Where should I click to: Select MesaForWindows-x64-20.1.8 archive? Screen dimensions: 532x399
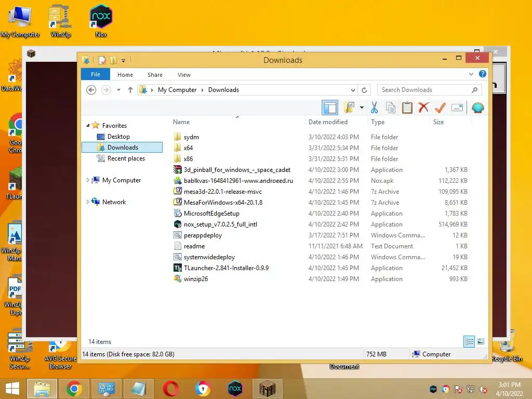point(223,203)
